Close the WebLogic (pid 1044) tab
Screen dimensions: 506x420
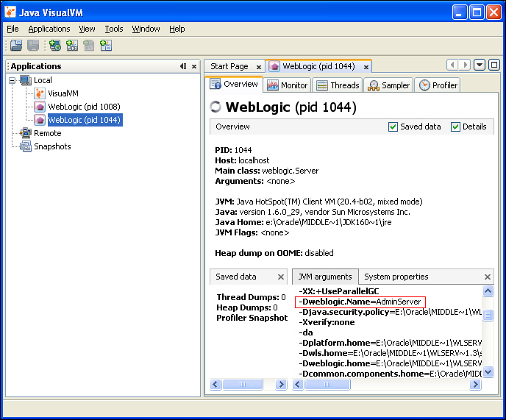click(x=366, y=67)
